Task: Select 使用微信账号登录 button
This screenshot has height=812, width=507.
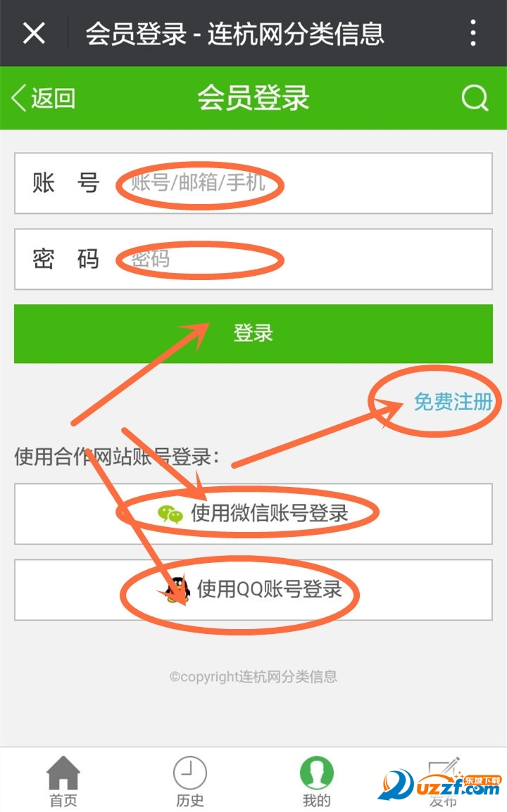Action: [x=253, y=514]
